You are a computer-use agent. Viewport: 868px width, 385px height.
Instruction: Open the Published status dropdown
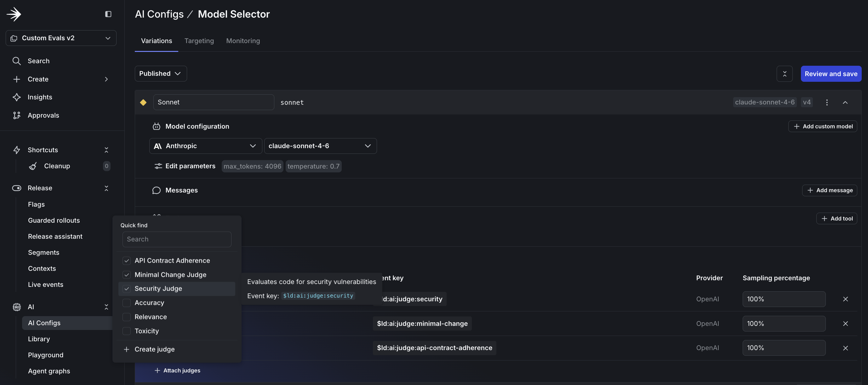point(160,73)
